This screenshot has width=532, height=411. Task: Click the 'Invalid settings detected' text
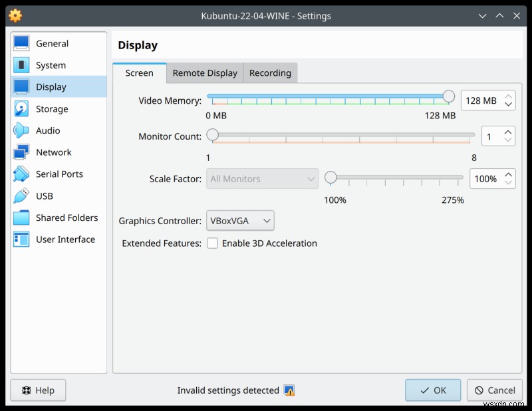[x=228, y=390]
